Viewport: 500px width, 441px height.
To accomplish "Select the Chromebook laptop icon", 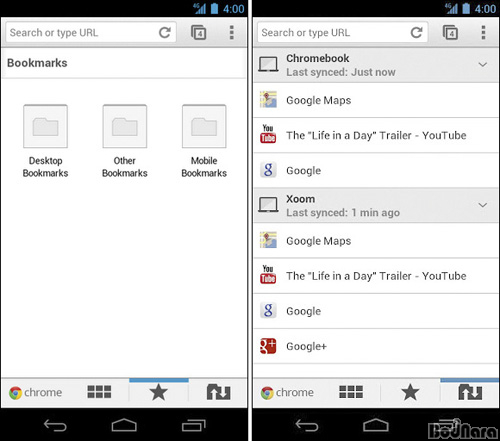I will tap(268, 64).
